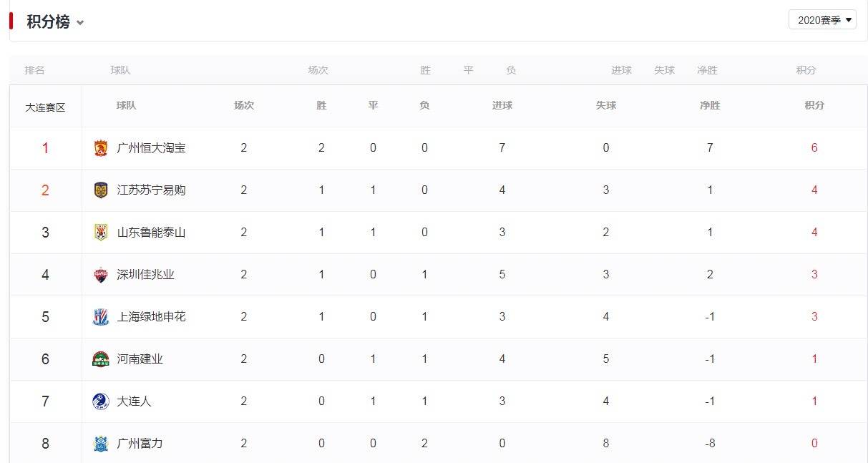Sort table by the 积分 column header
The image size is (868, 463).
pos(814,105)
